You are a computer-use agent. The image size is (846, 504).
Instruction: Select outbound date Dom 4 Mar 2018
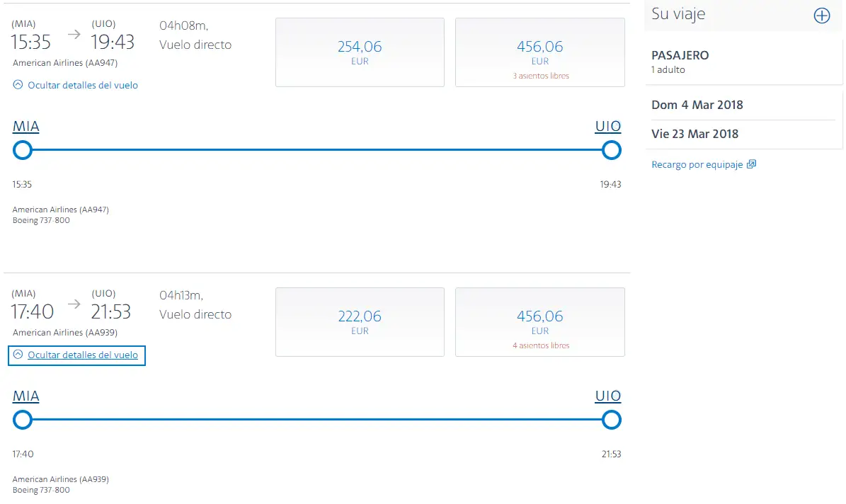[x=697, y=105]
